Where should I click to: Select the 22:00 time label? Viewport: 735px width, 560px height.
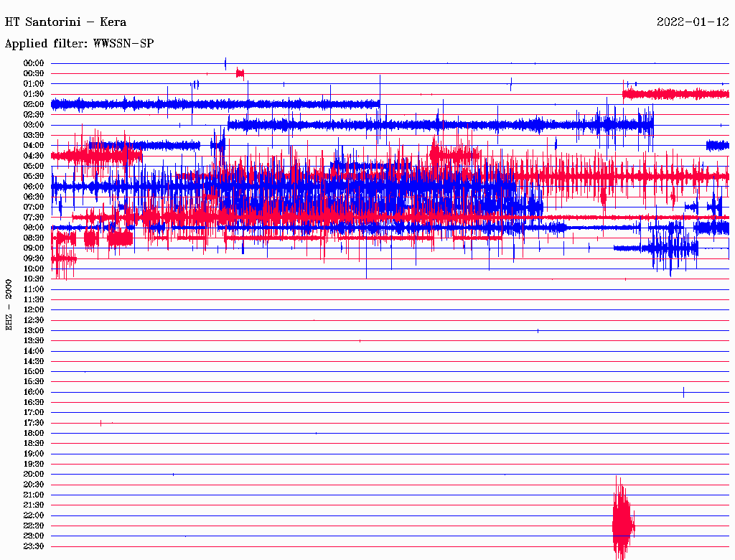(x=34, y=515)
